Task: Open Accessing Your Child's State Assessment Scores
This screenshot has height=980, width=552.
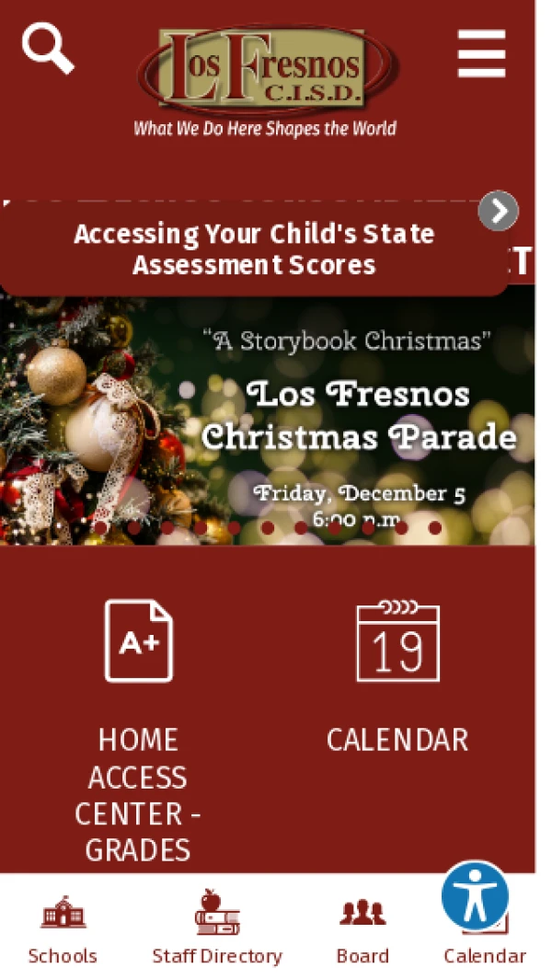Action: 254,249
